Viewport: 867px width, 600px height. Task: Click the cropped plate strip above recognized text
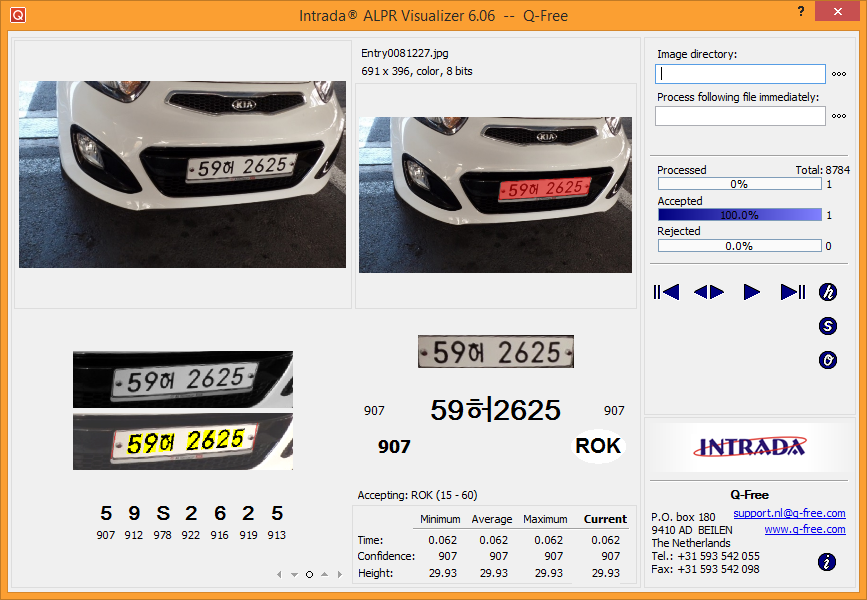click(x=495, y=352)
